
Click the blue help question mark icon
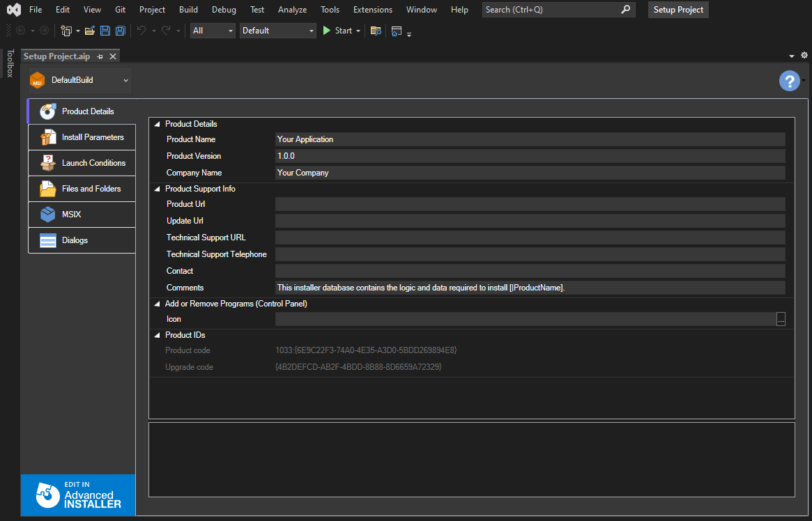click(789, 81)
